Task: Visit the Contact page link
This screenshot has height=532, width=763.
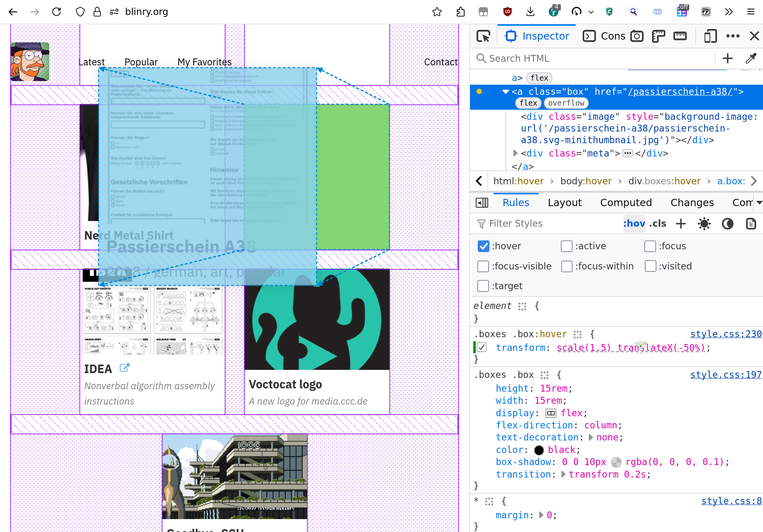Action: 441,62
